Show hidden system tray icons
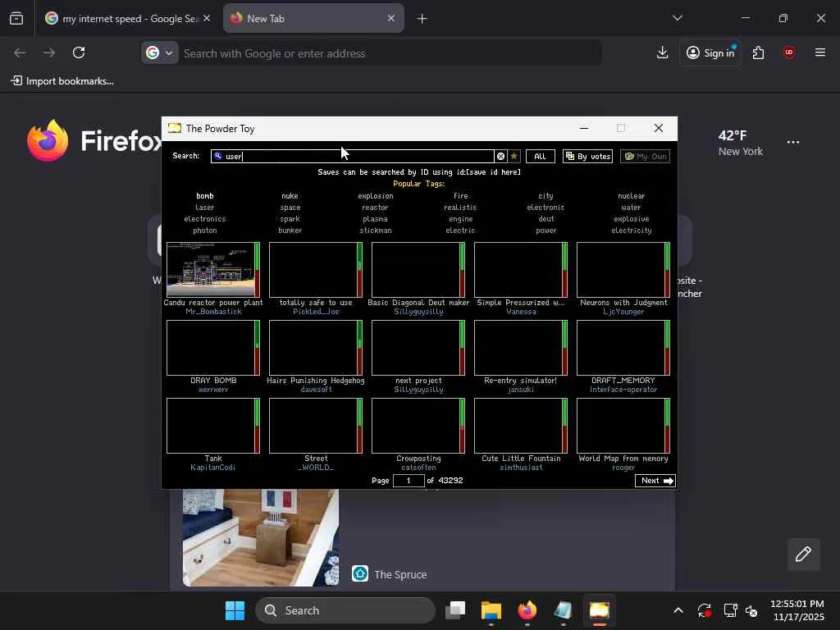Viewport: 840px width, 630px height. coord(678,610)
